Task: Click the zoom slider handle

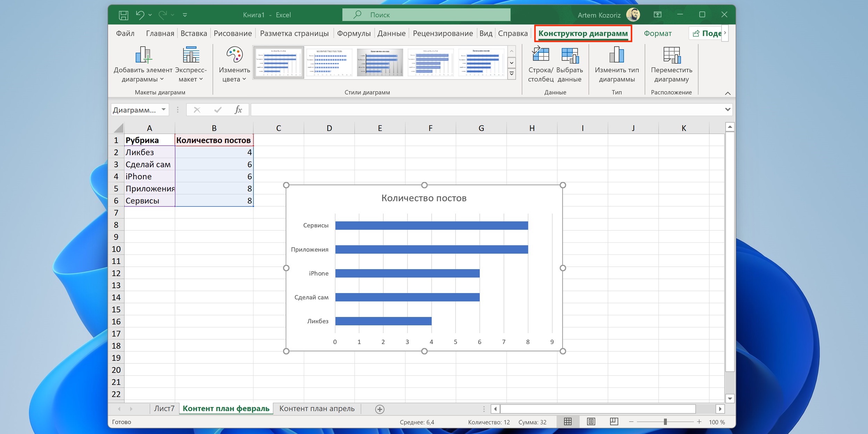Action: [x=665, y=422]
